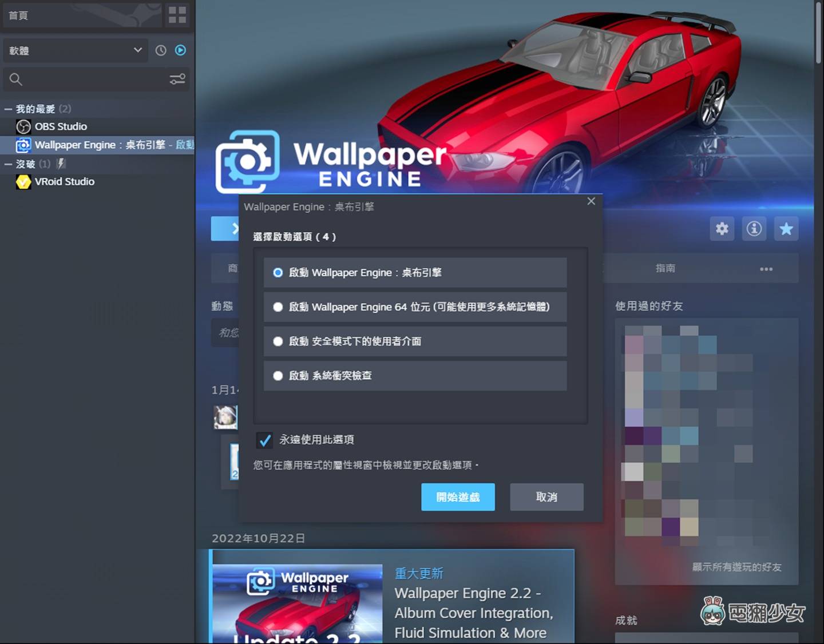The width and height of the screenshot is (824, 644).
Task: Expand the 沒玩 group
Action: pos(8,164)
